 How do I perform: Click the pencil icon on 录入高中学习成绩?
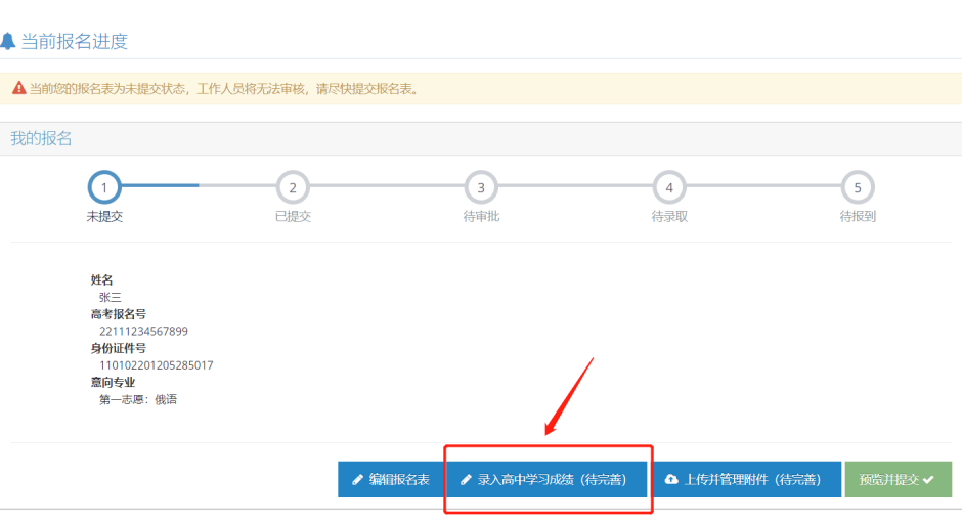pyautogui.click(x=465, y=480)
